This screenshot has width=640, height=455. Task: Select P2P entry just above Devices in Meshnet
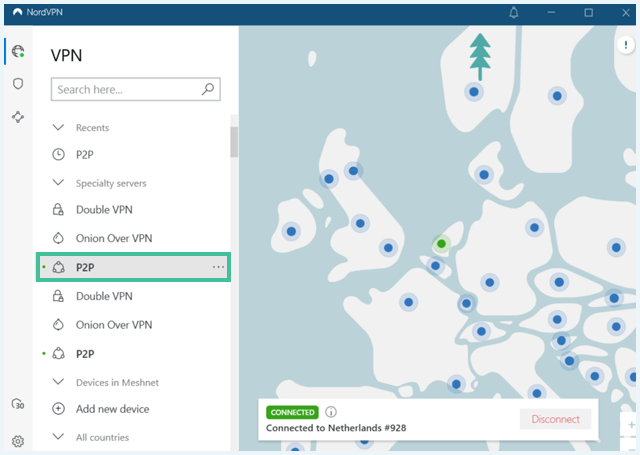click(x=133, y=353)
